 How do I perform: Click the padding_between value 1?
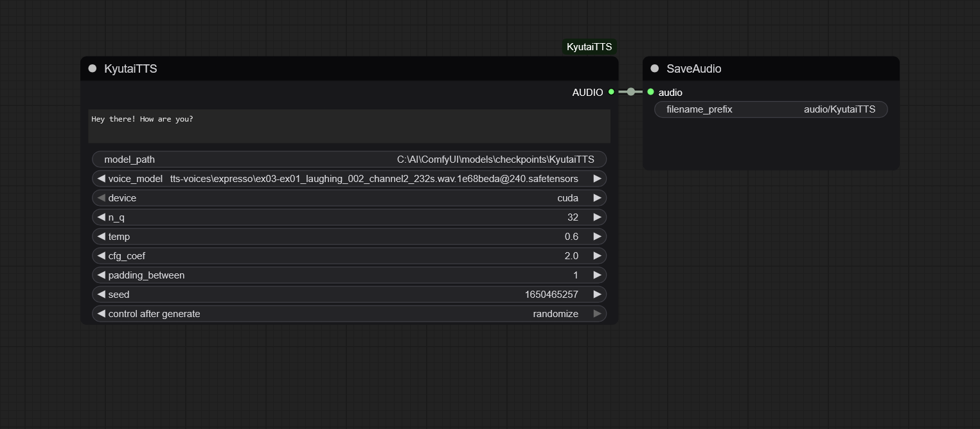pos(576,275)
